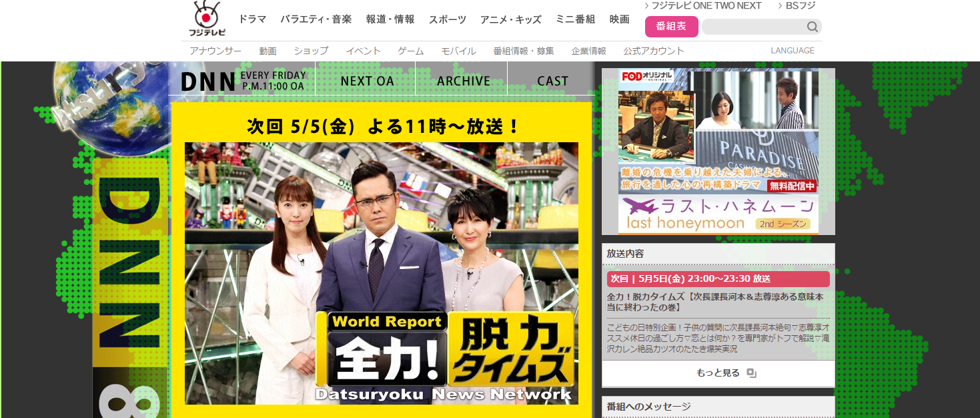The width and height of the screenshot is (980, 418).
Task: Open the ゲーム link
Action: pos(411,51)
